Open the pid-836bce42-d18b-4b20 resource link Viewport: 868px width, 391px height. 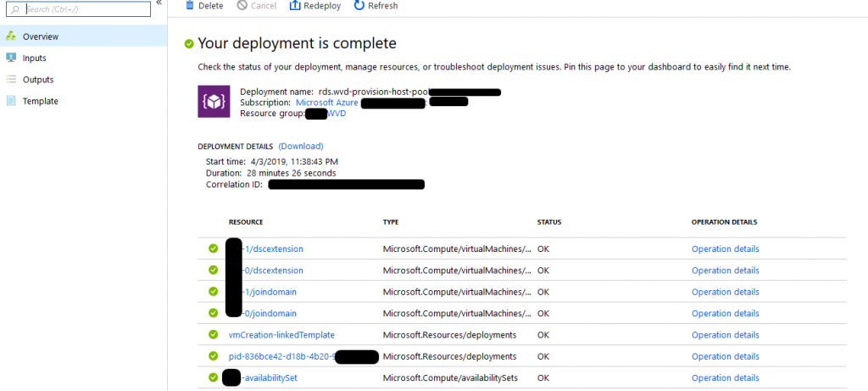point(281,356)
